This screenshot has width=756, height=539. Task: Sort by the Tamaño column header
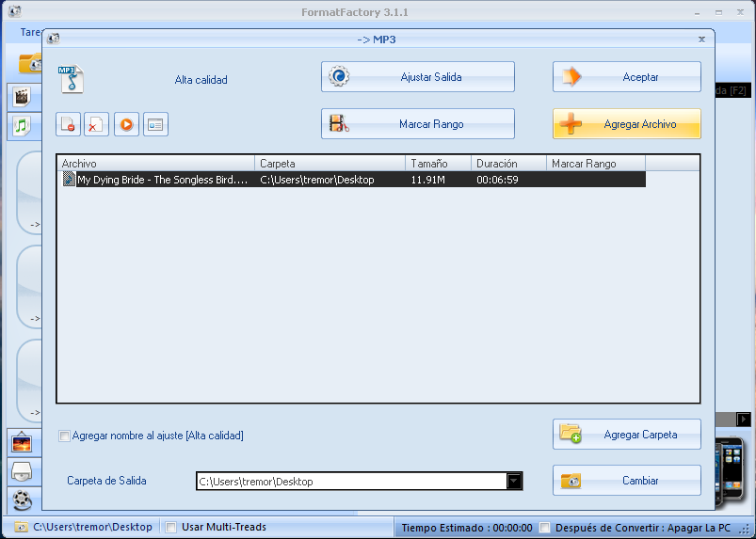coord(438,164)
